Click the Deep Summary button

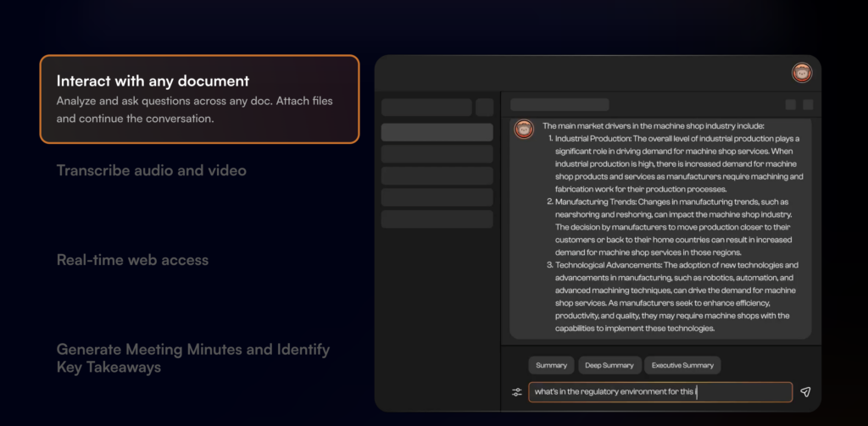609,365
